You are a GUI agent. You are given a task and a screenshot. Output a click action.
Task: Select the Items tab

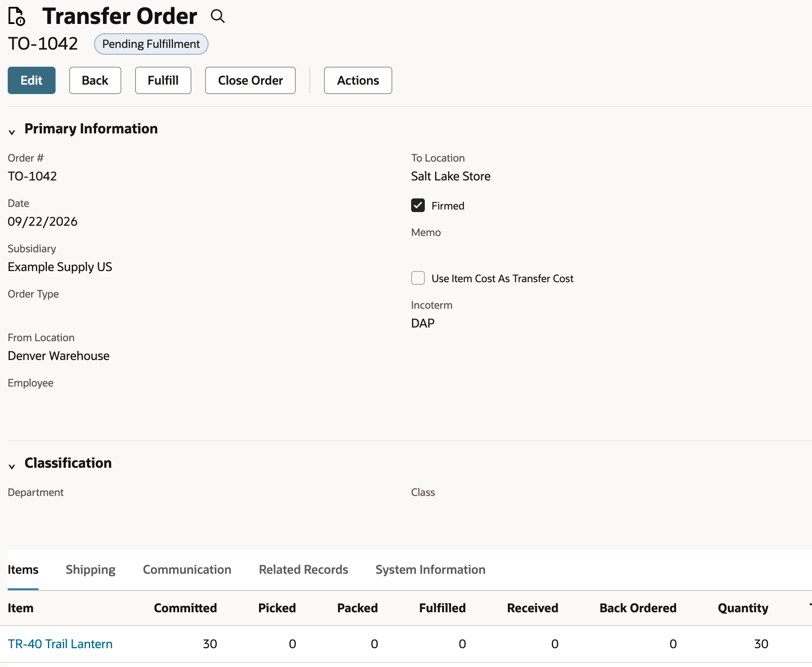click(x=23, y=570)
